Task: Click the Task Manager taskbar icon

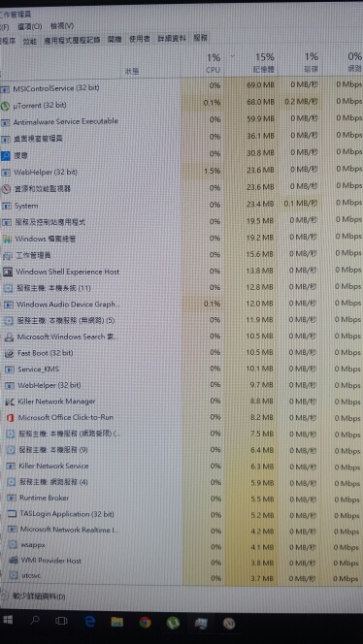Action: tap(201, 624)
